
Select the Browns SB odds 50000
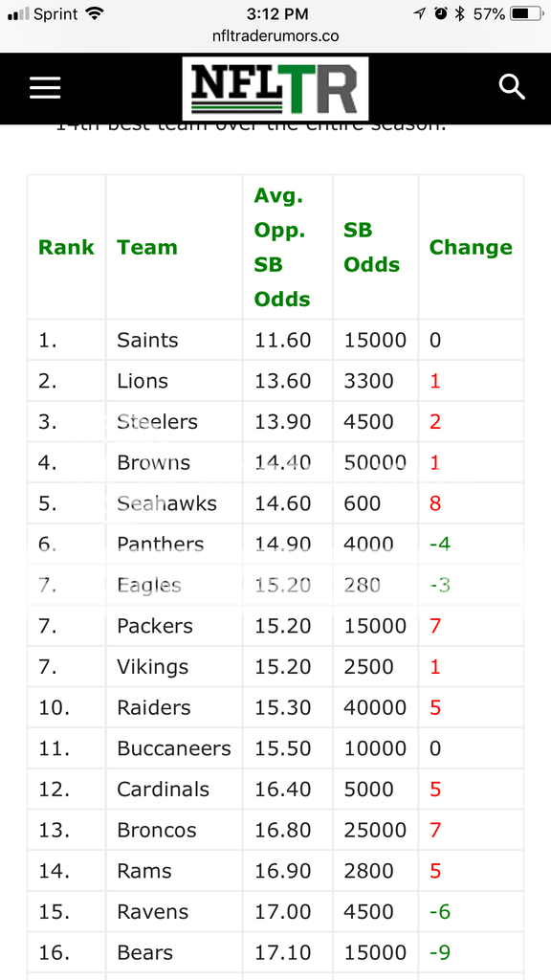click(x=375, y=462)
